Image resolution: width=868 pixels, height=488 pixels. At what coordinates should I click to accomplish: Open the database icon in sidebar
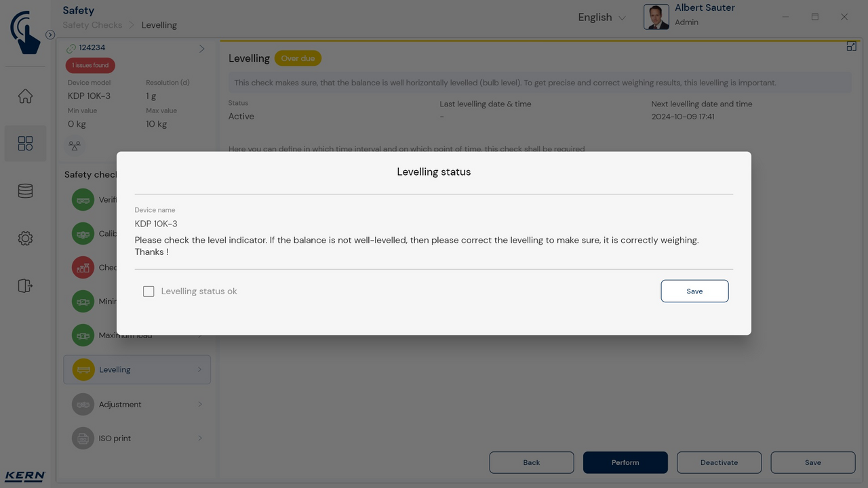pos(25,191)
